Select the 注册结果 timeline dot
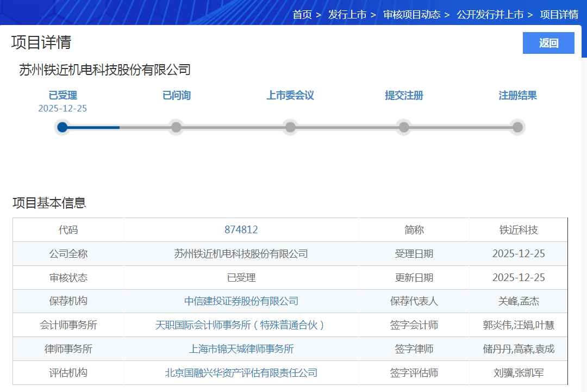Viewport: 587px width, 392px height. tap(517, 127)
